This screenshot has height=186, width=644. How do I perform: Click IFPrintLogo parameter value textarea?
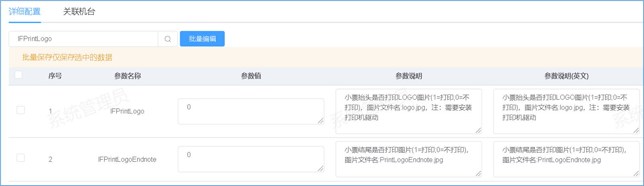pyautogui.click(x=251, y=111)
